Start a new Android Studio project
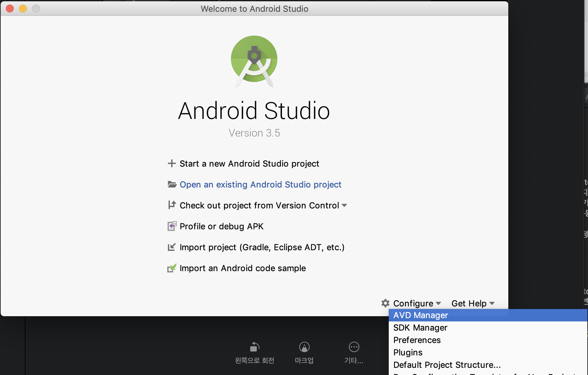The image size is (588, 375). pyautogui.click(x=249, y=164)
